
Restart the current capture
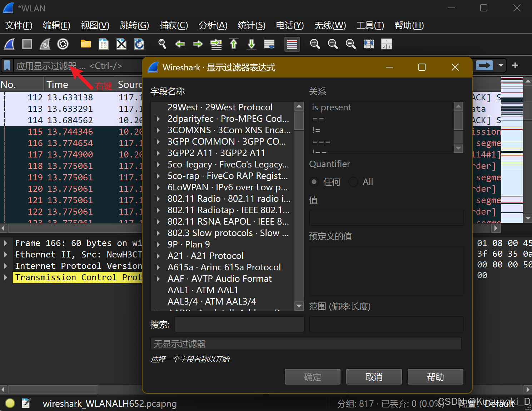[45, 44]
